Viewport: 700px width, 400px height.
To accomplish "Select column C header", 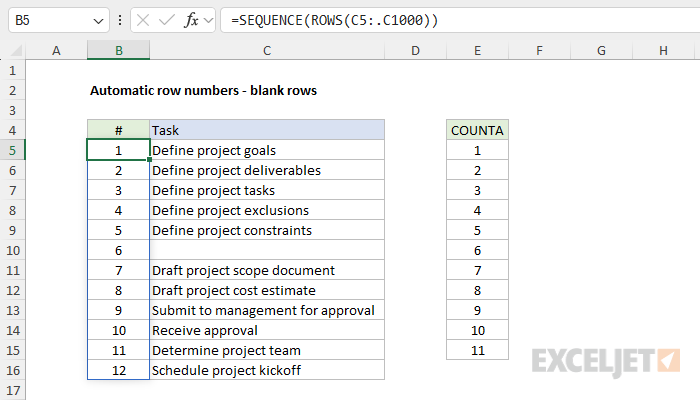I will click(267, 50).
